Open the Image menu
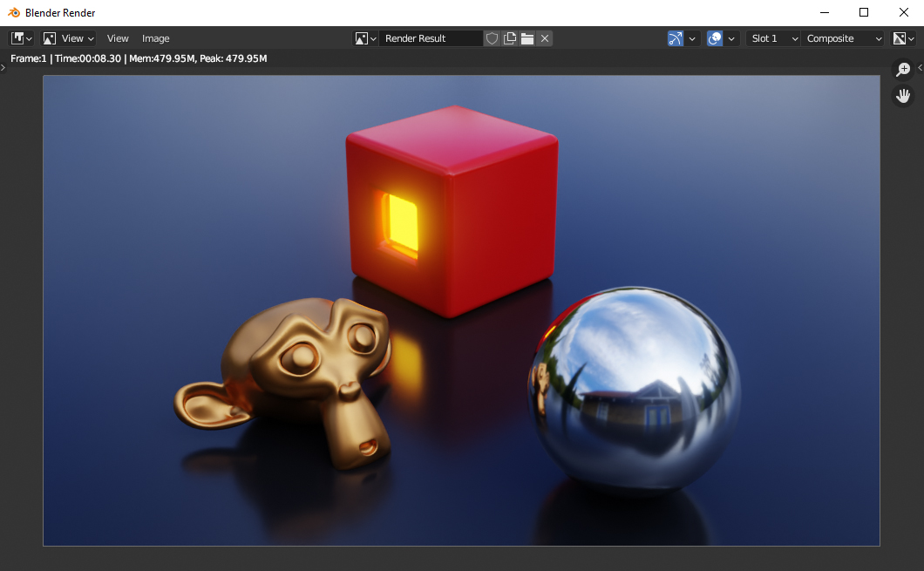This screenshot has height=571, width=924. (x=155, y=37)
